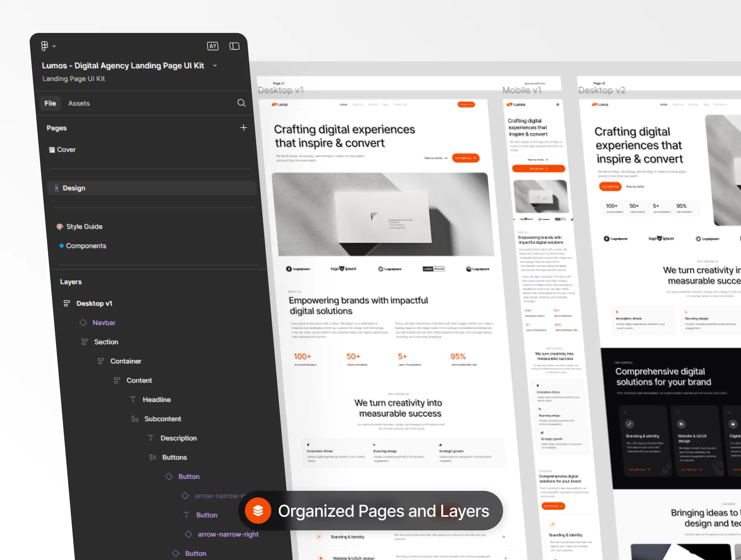Click the 100+ stat in Desktop v1
The width and height of the screenshot is (741, 560).
click(302, 357)
